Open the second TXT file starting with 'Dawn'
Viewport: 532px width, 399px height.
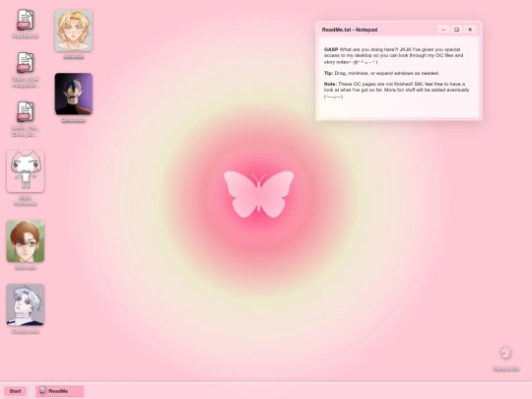26,70
